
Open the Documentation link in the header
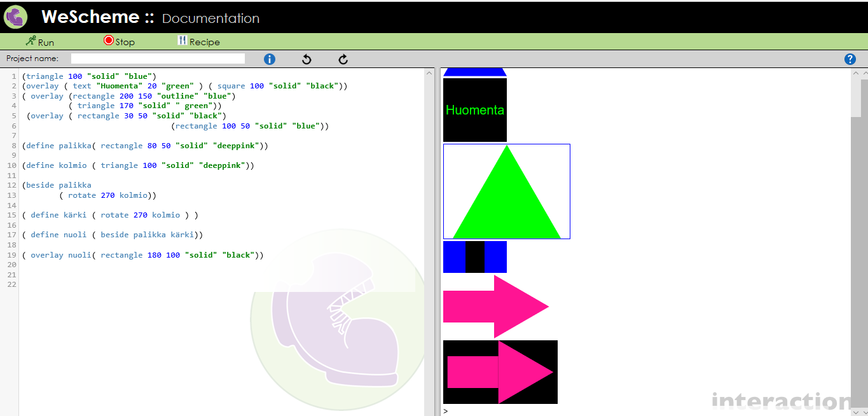(210, 18)
